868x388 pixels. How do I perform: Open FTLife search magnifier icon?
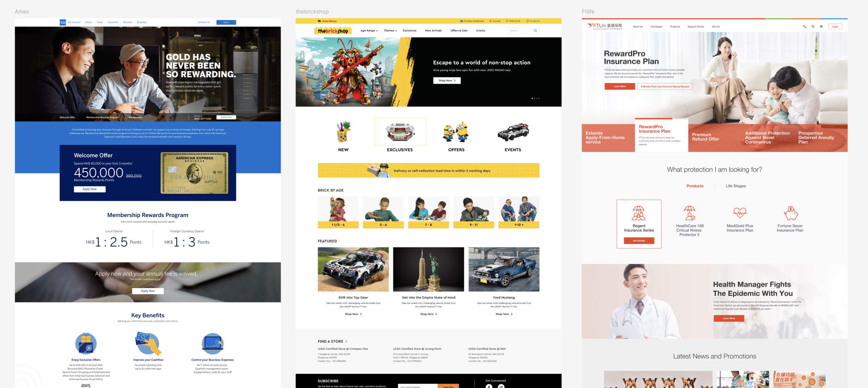coord(813,26)
